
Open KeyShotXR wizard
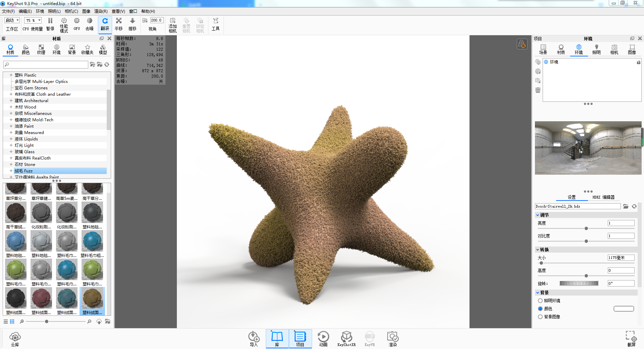pos(346,339)
